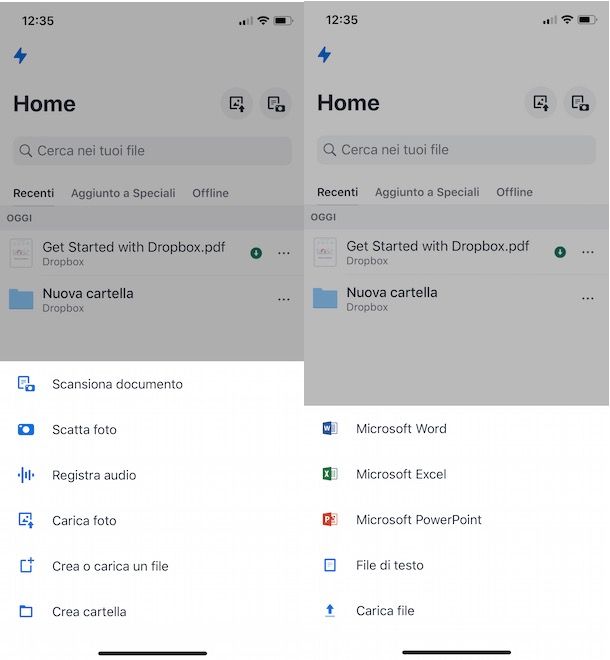Tap create file icon with plus
The width and height of the screenshot is (610, 660).
[27, 565]
